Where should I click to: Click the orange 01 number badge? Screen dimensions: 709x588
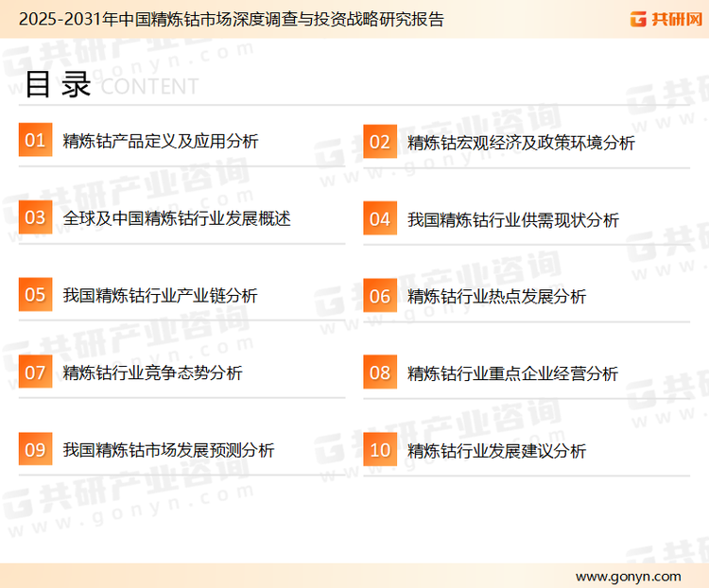point(35,140)
